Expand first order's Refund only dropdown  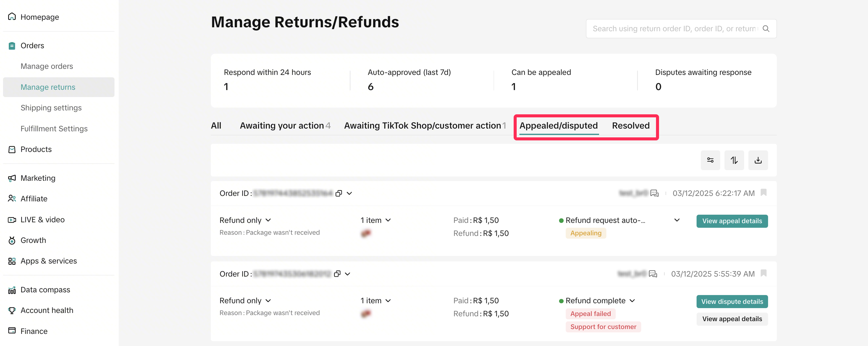point(268,220)
